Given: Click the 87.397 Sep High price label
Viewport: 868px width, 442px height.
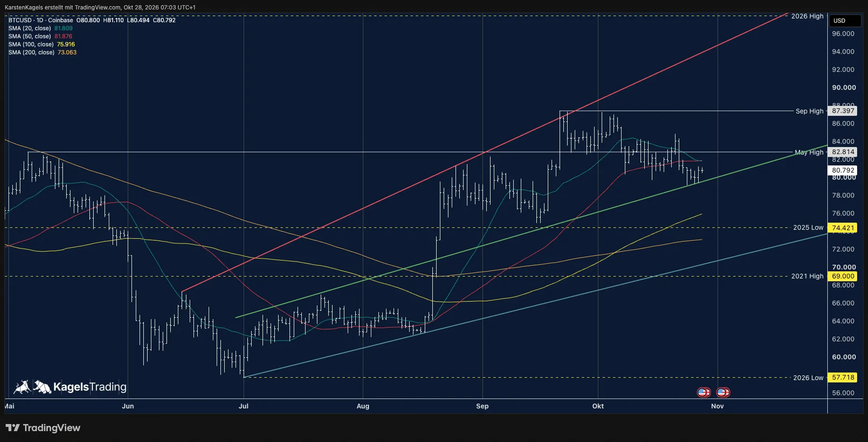Looking at the screenshot, I should pyautogui.click(x=843, y=111).
